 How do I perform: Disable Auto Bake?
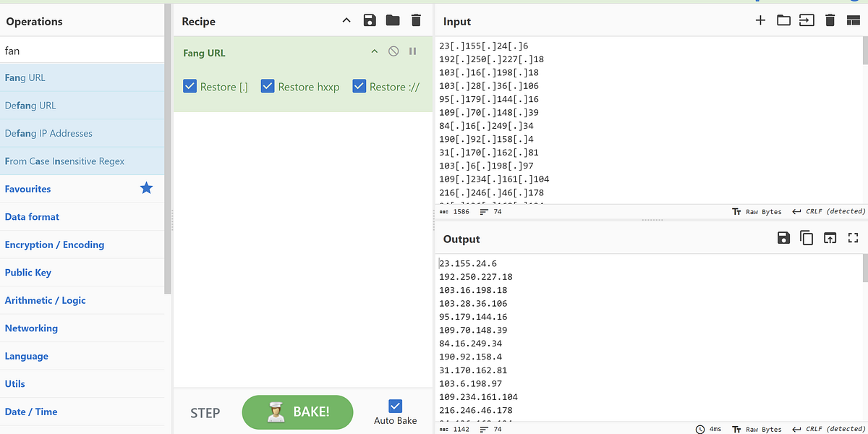point(395,406)
